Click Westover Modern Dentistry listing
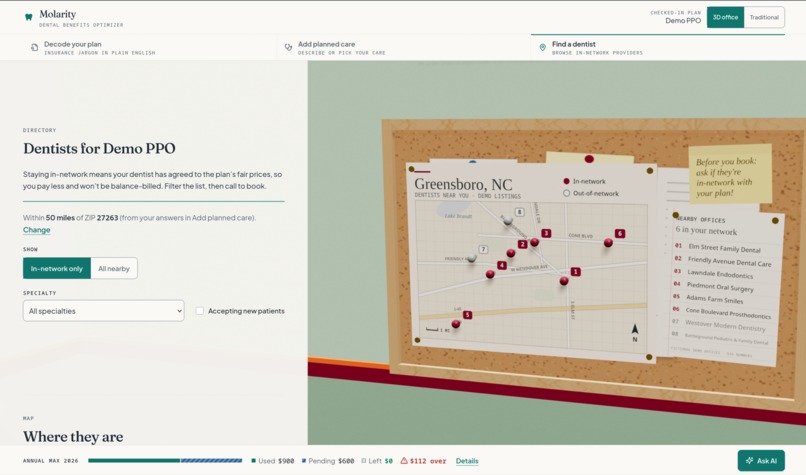 pos(725,325)
